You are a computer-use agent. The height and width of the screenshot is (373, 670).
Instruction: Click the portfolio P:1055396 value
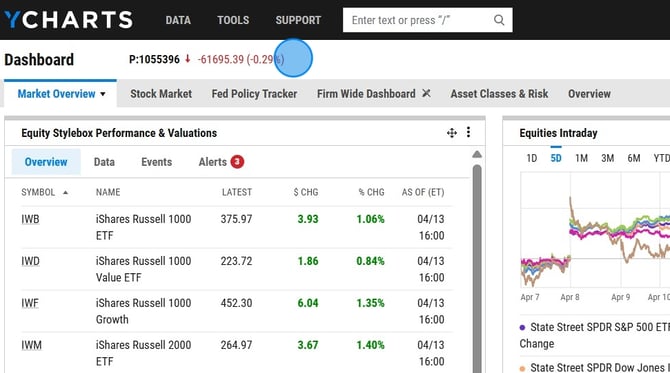[x=154, y=59]
